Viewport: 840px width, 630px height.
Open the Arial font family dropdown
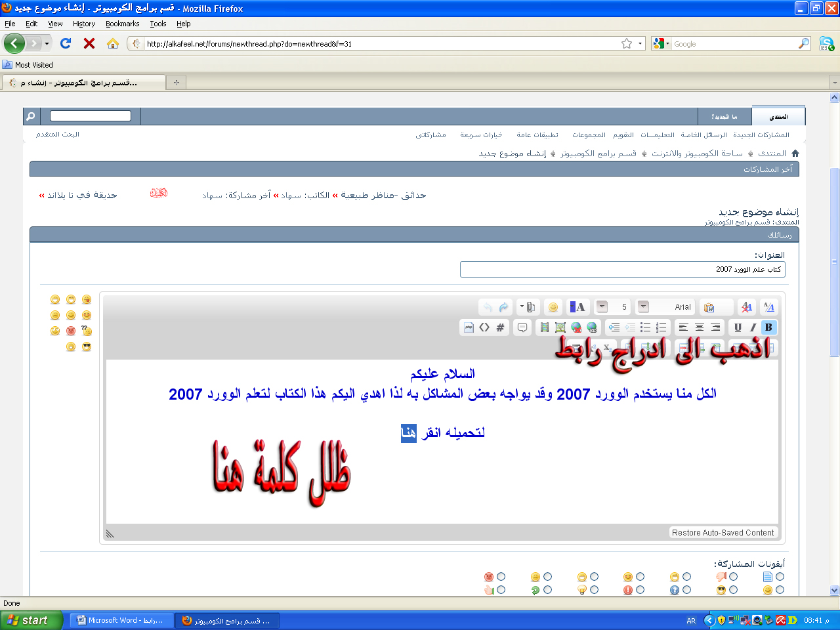point(644,307)
